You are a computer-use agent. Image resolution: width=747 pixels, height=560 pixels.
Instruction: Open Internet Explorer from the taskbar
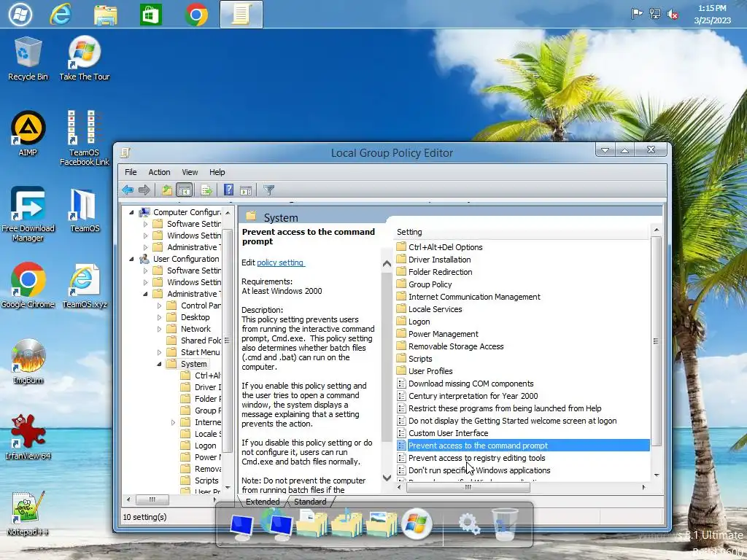(61, 14)
